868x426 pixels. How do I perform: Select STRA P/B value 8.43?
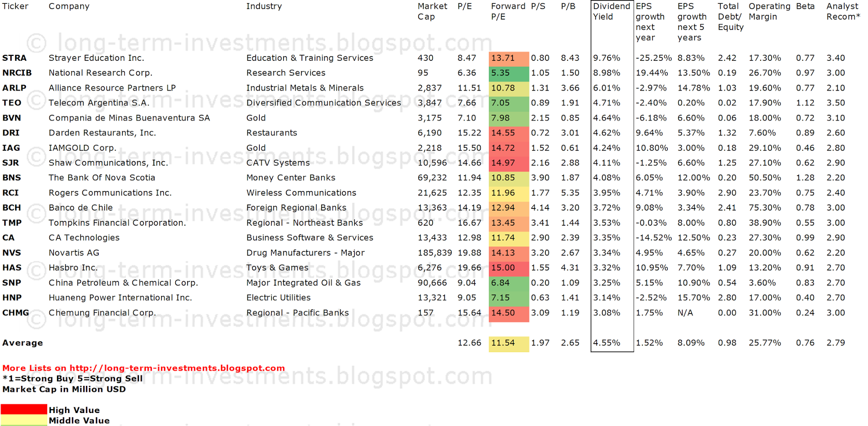(570, 58)
